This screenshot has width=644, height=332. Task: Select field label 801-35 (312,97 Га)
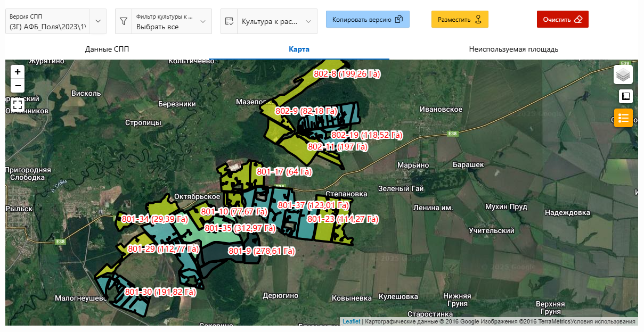tap(240, 228)
